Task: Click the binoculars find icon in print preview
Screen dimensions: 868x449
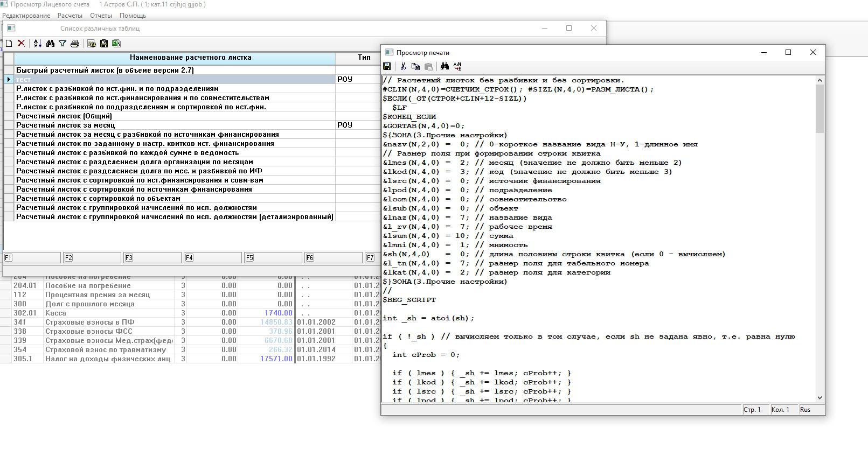Action: tap(445, 66)
